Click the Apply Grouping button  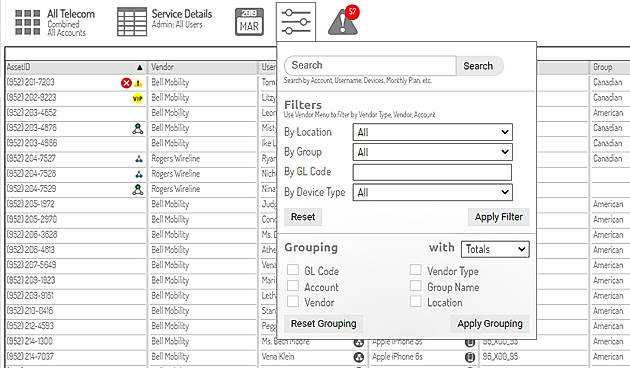pyautogui.click(x=490, y=324)
